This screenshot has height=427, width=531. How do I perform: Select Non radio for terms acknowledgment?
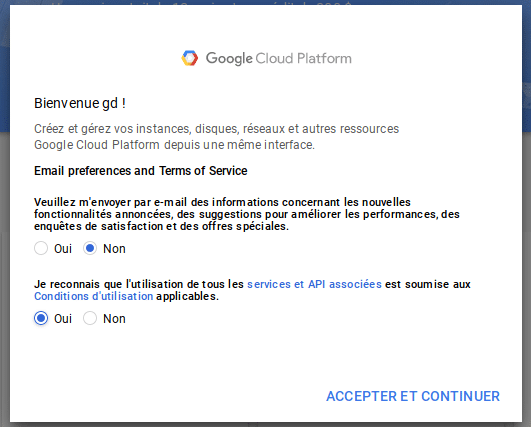[x=90, y=318]
